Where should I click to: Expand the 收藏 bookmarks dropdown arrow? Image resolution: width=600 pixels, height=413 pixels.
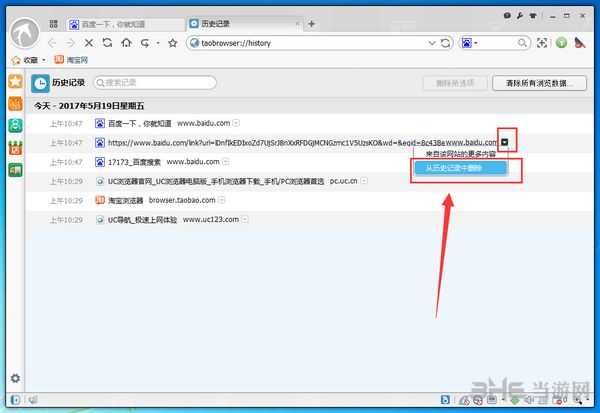(44, 60)
